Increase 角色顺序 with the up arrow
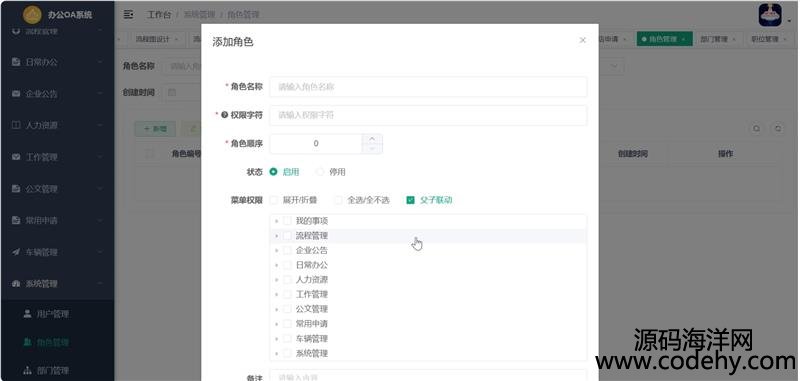This screenshot has height=381, width=800. coord(372,139)
